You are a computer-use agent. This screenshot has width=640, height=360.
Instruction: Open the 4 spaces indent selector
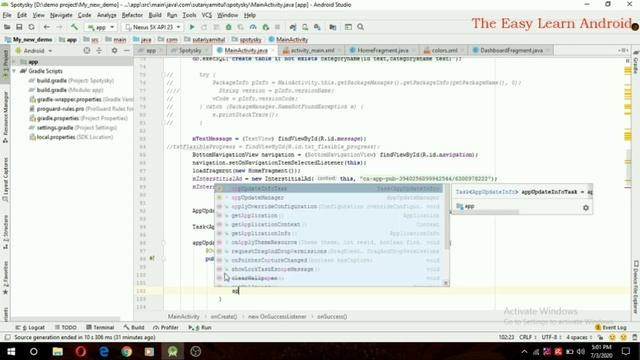pos(579,338)
